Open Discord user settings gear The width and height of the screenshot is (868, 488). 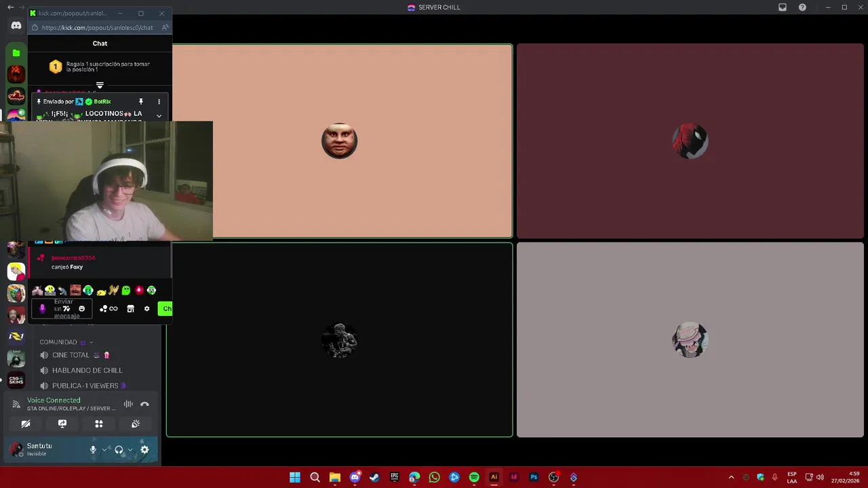144,449
